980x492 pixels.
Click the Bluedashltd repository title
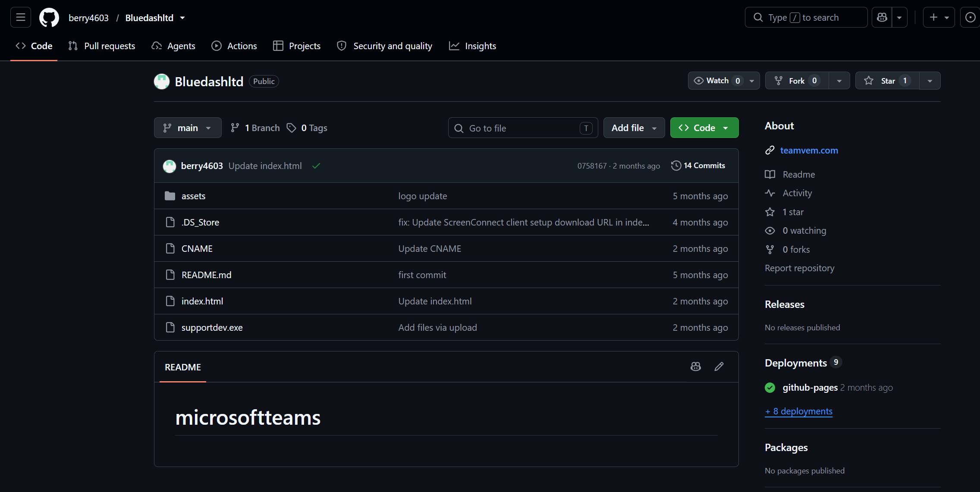[209, 81]
